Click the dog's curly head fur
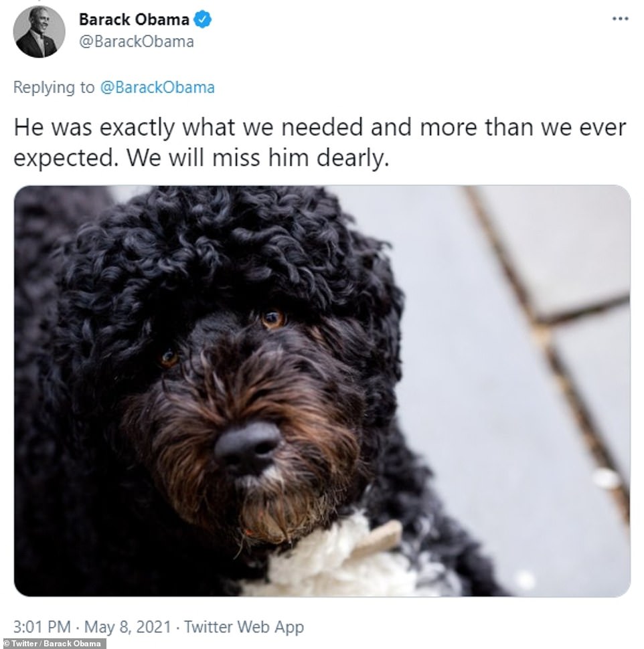 [x=224, y=248]
